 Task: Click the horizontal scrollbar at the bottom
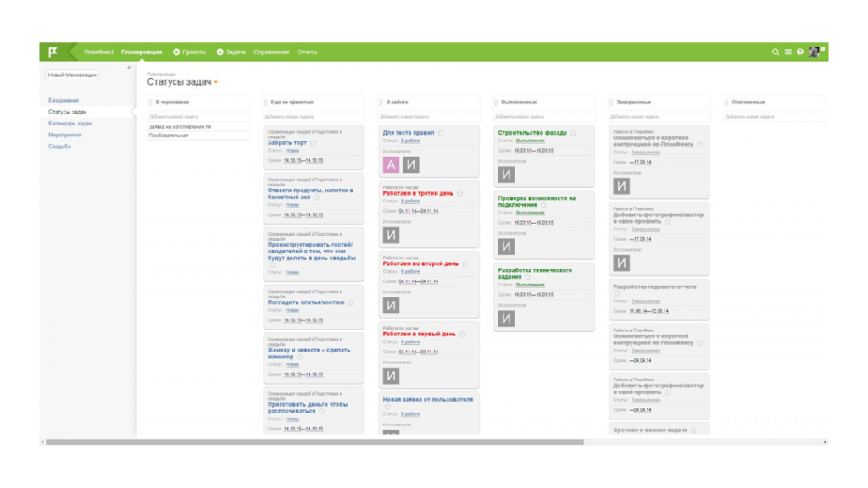314,441
